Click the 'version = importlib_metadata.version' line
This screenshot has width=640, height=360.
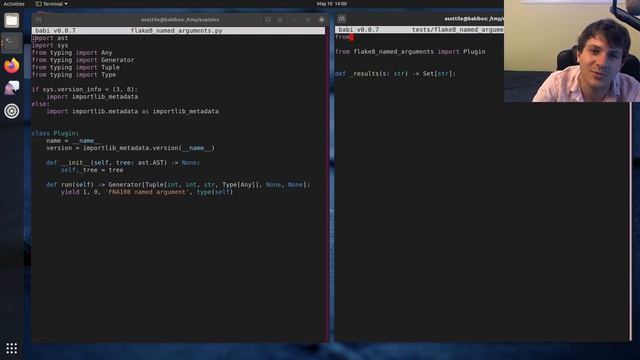pos(131,148)
